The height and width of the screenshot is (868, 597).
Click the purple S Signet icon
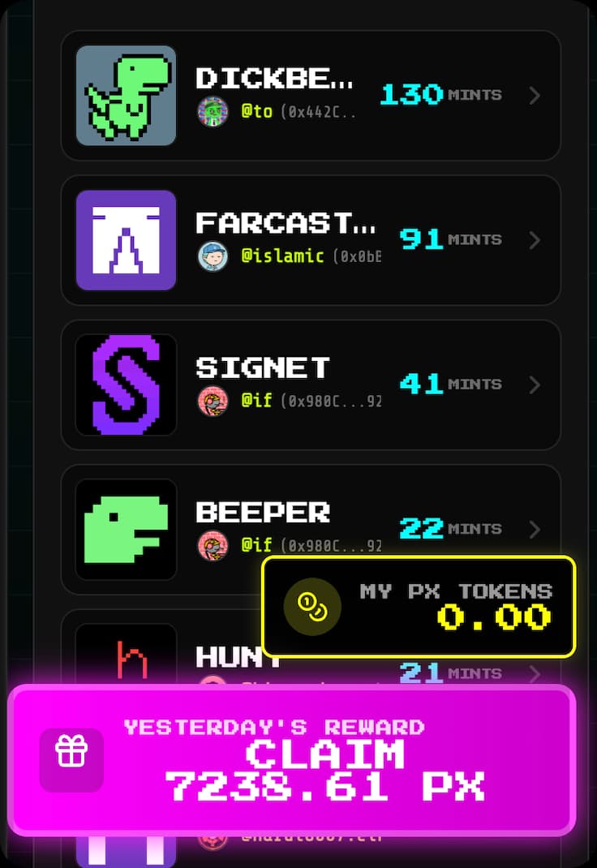(x=127, y=385)
